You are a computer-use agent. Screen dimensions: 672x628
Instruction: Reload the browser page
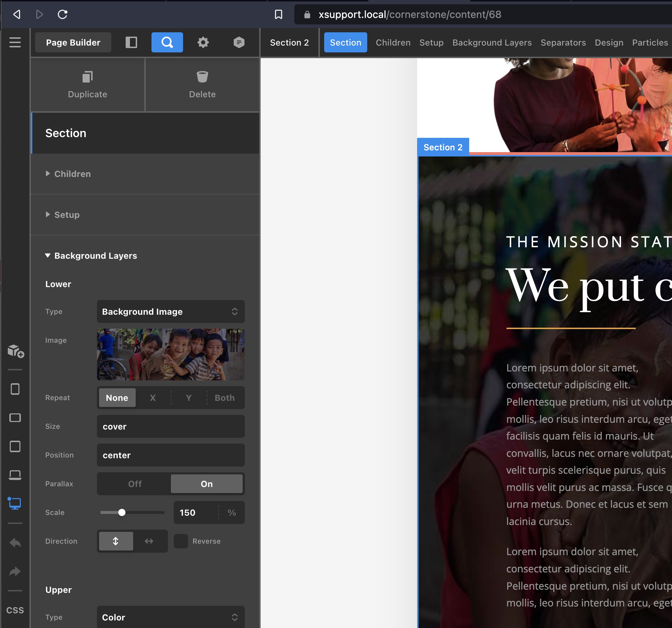(x=62, y=14)
